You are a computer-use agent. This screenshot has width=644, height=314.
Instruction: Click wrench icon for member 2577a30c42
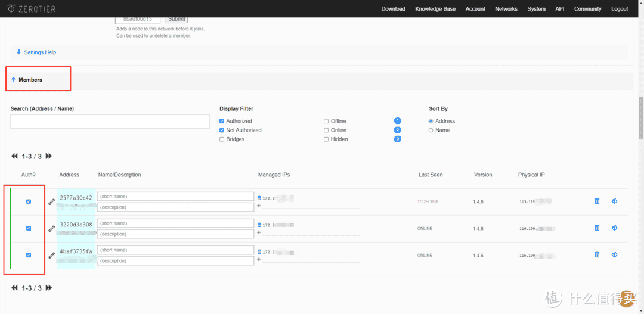[x=52, y=202]
